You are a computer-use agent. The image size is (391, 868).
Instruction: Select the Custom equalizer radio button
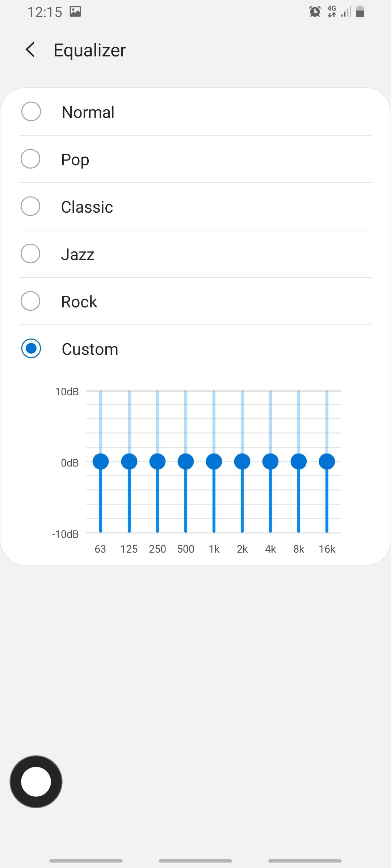coord(31,349)
